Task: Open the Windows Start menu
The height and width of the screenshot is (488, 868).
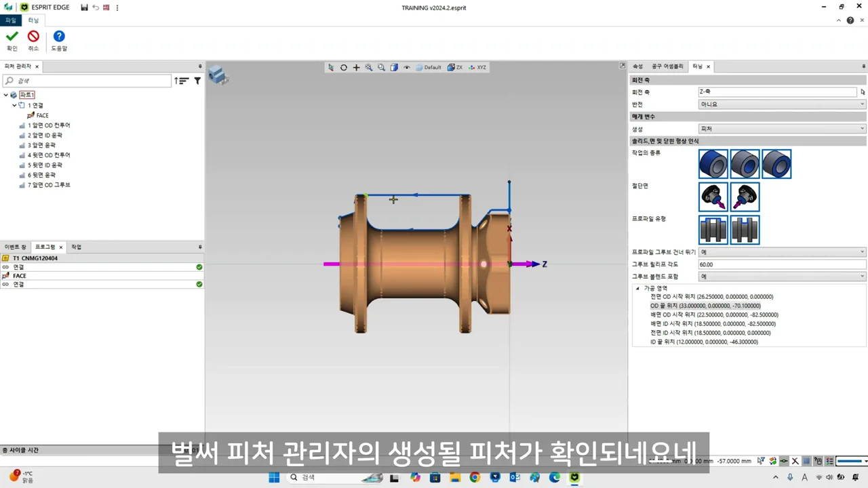Action: 274,477
